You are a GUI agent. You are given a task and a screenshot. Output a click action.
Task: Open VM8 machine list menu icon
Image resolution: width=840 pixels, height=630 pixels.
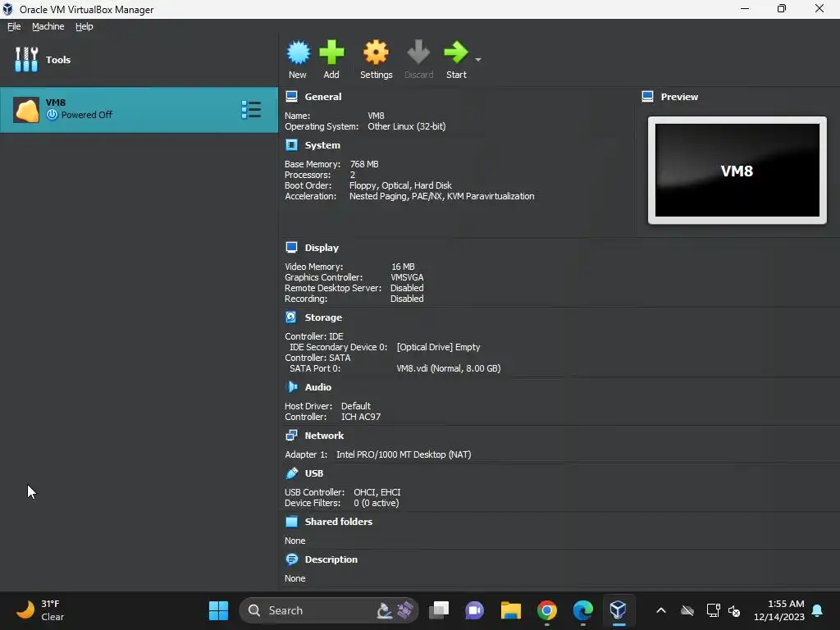coord(251,110)
